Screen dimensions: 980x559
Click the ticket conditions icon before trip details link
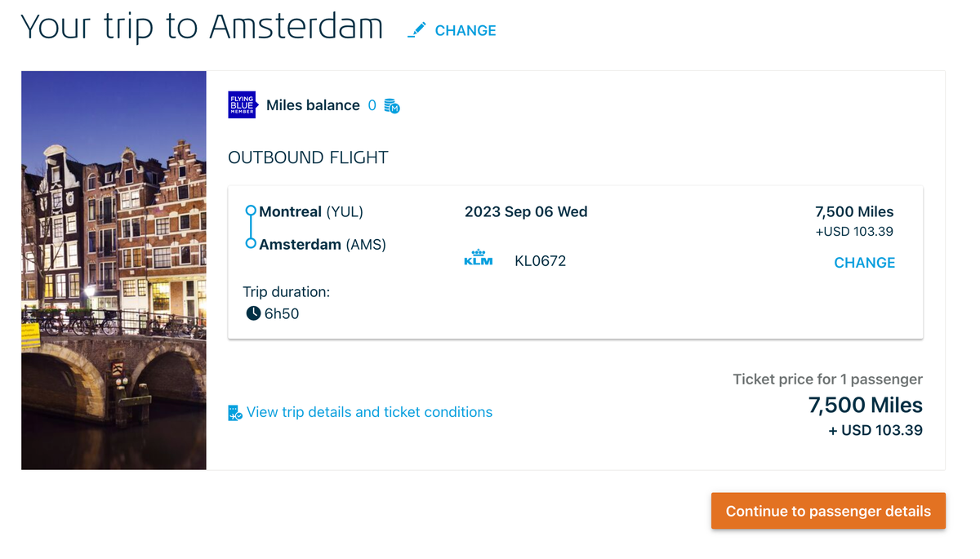click(234, 412)
